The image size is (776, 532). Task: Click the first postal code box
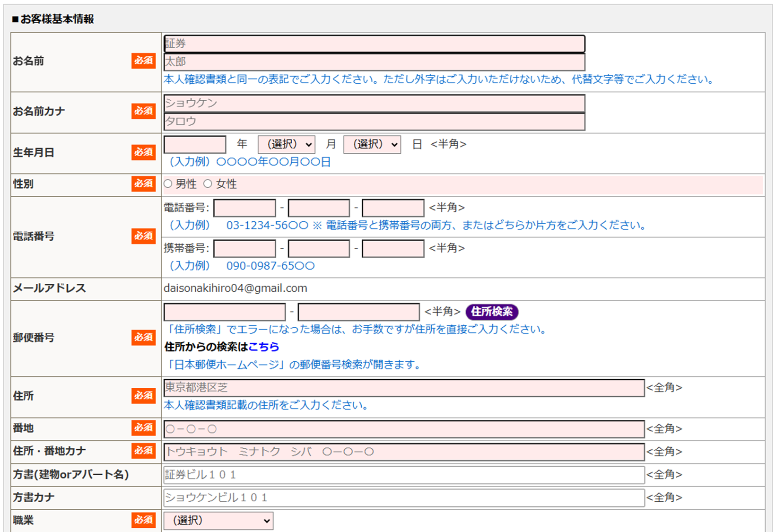pyautogui.click(x=225, y=312)
